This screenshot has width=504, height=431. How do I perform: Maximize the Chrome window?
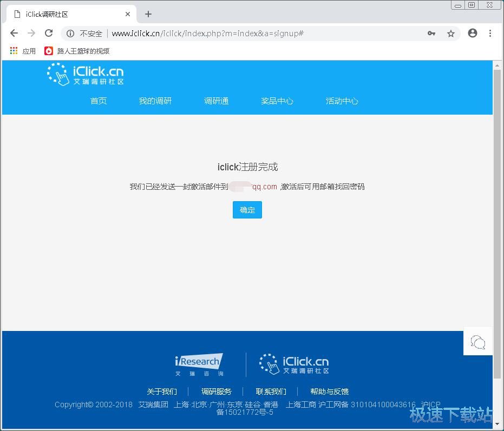(x=472, y=5)
